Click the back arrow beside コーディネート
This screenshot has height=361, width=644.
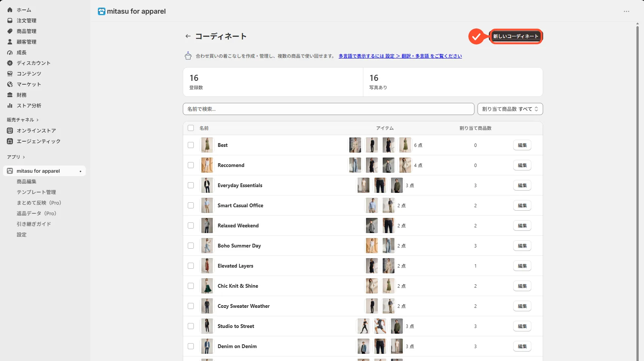coord(188,36)
